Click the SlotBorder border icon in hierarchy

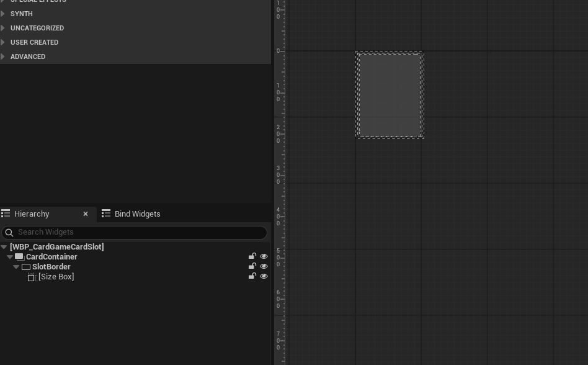[x=26, y=267]
